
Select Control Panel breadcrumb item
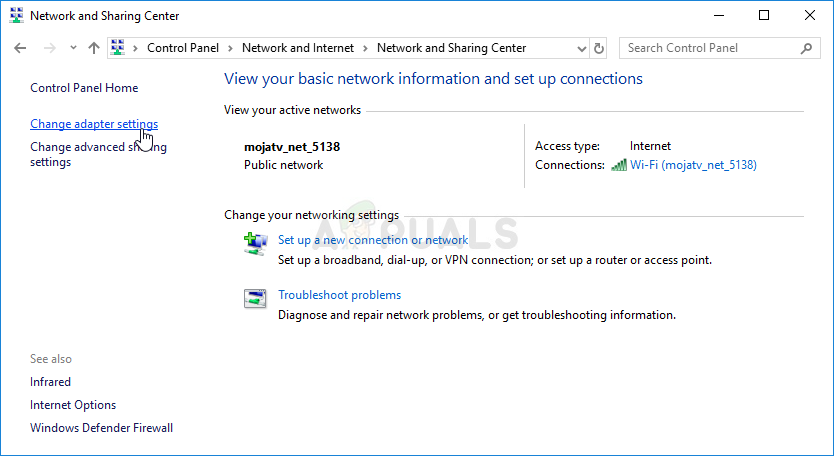pyautogui.click(x=183, y=48)
